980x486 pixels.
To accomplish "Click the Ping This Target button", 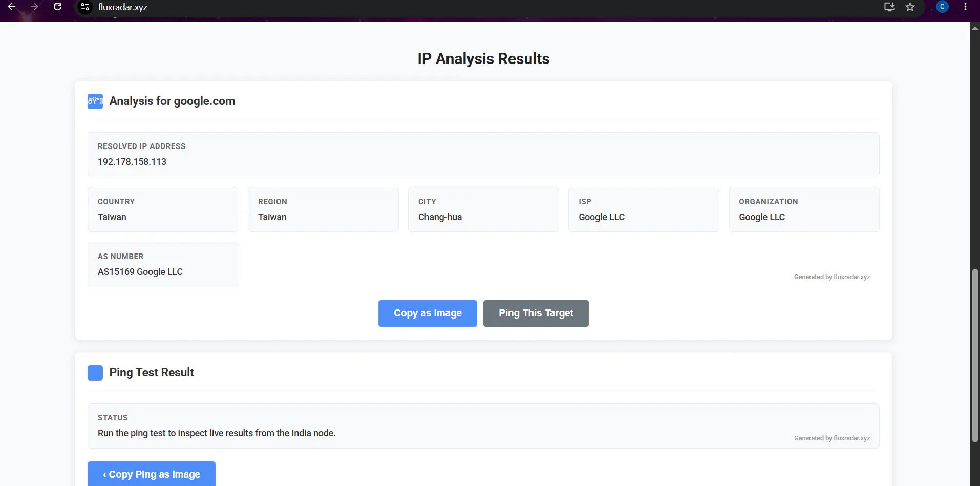I will [536, 313].
